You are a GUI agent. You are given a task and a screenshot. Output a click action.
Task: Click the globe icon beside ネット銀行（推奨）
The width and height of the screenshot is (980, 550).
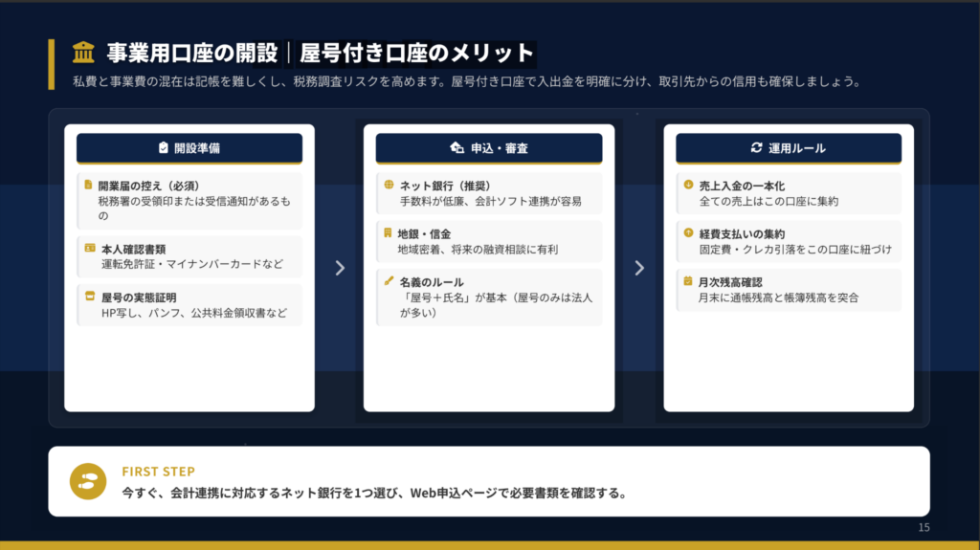pyautogui.click(x=388, y=185)
